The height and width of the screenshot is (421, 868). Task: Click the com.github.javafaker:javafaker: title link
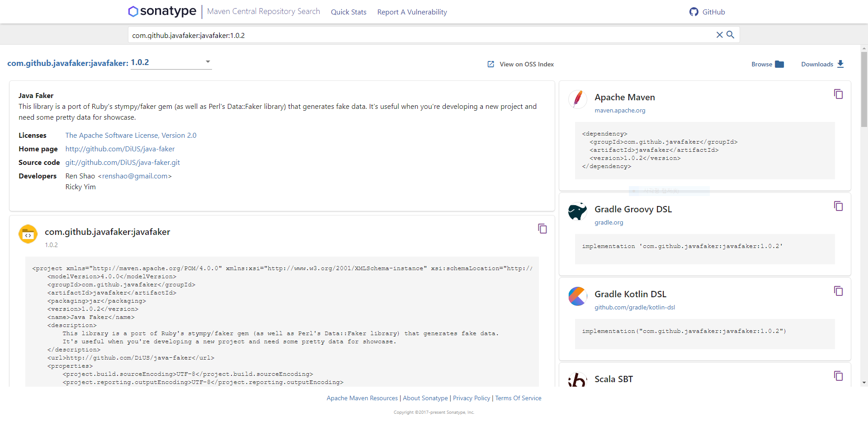pos(68,63)
